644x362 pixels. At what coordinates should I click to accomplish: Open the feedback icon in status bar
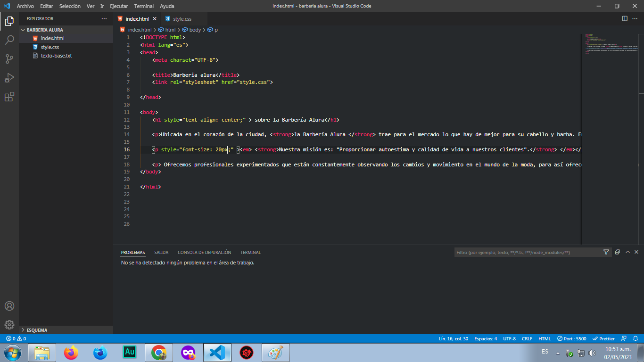624,338
